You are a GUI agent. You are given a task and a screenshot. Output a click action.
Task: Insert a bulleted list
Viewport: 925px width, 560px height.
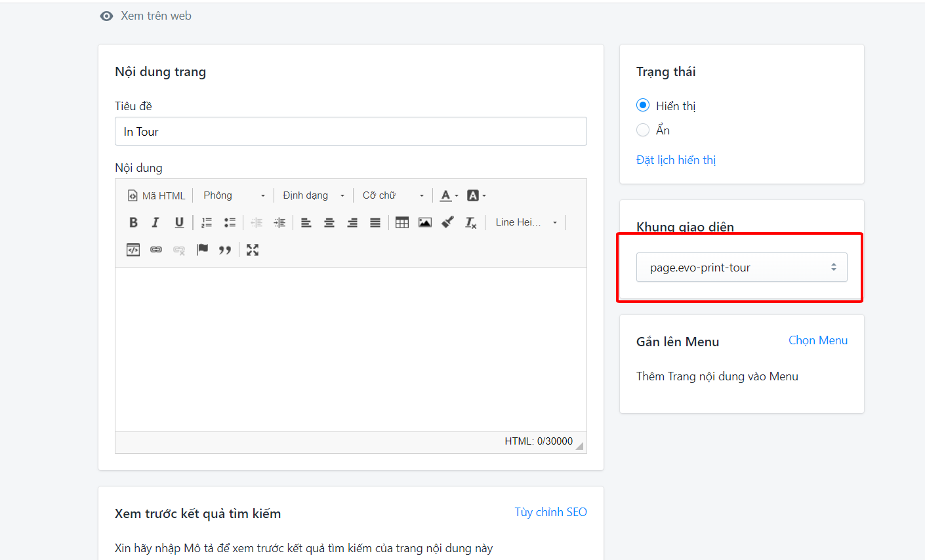click(x=230, y=222)
